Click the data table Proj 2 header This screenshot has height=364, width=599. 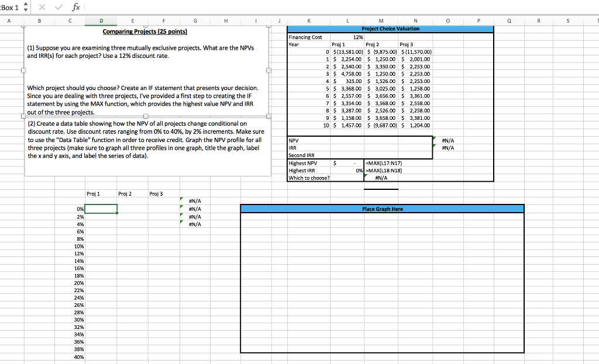[125, 194]
